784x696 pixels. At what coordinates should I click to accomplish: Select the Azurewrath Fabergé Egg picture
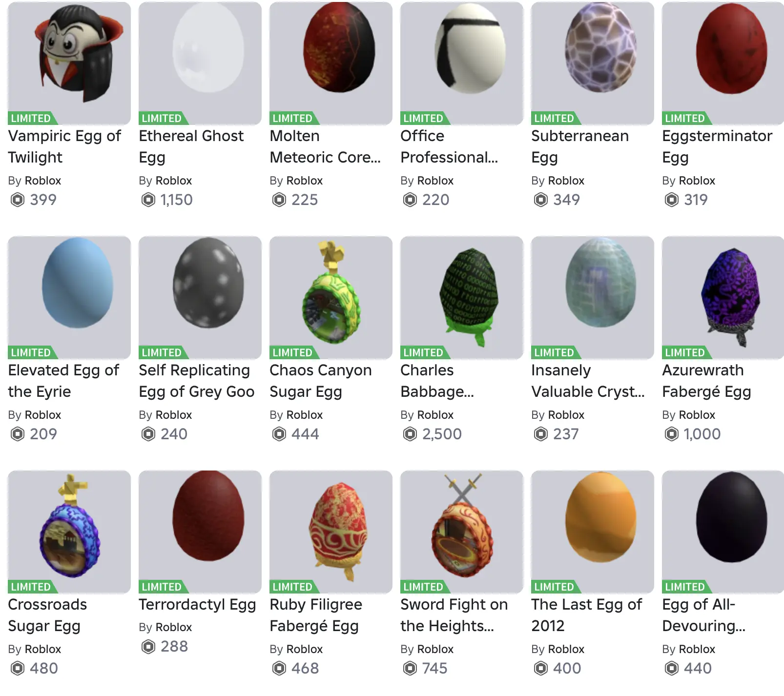point(723,298)
